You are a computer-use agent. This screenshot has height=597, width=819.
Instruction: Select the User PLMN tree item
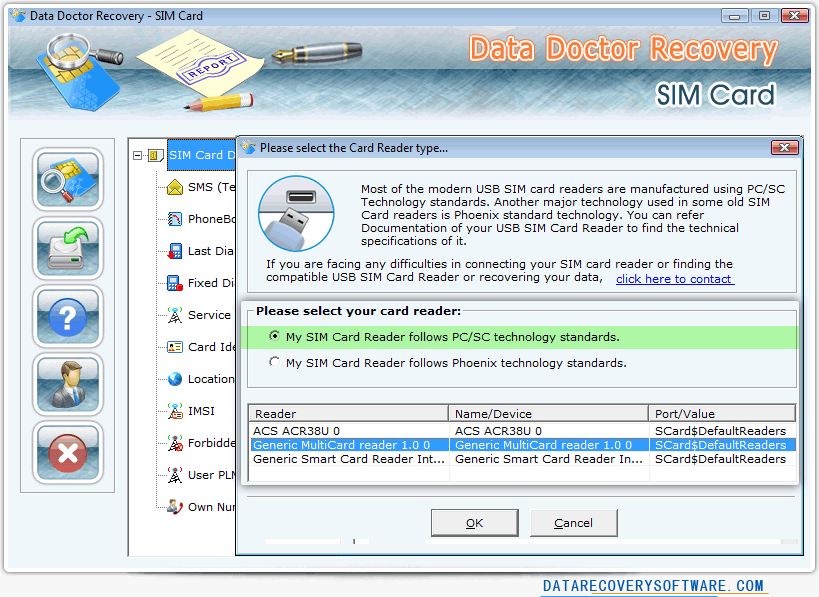pos(211,475)
